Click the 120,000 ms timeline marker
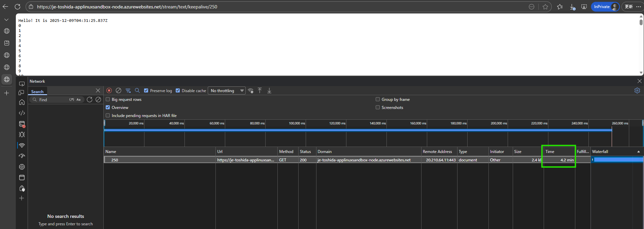Viewport: 644px width, 229px height. [337, 123]
